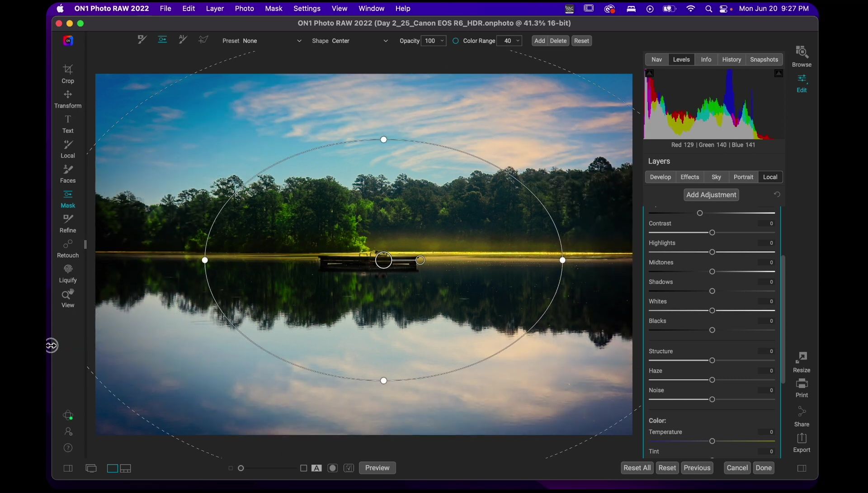Select the Local adjustment tool

(x=68, y=149)
